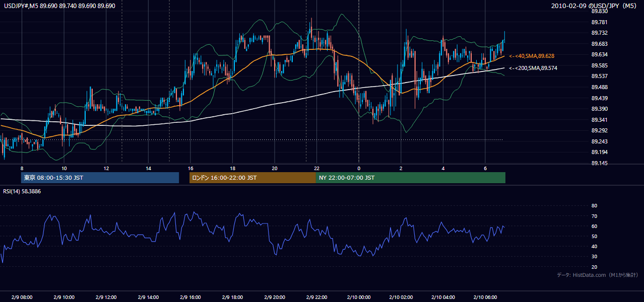Click time axis label 2/9 18:00

[x=232, y=297]
